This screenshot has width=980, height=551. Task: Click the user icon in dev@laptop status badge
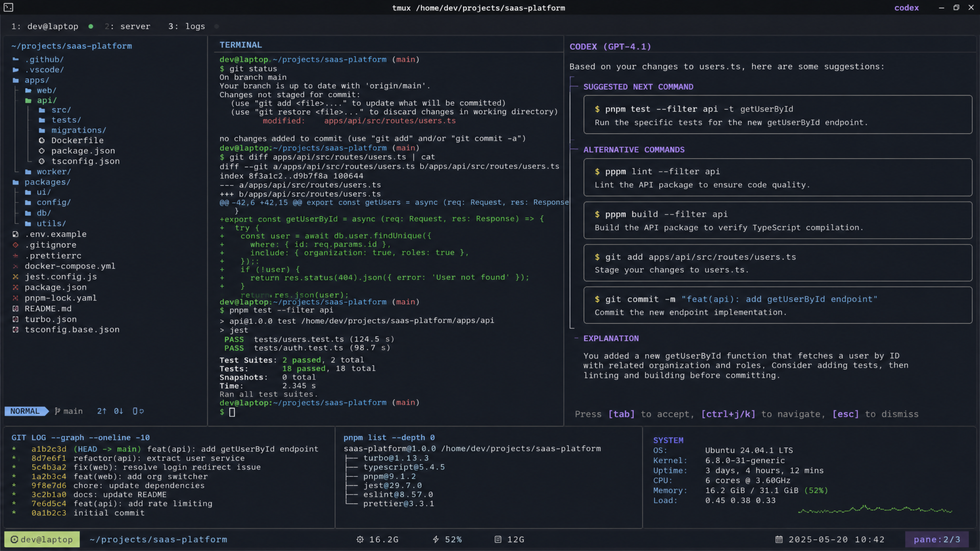pyautogui.click(x=14, y=540)
